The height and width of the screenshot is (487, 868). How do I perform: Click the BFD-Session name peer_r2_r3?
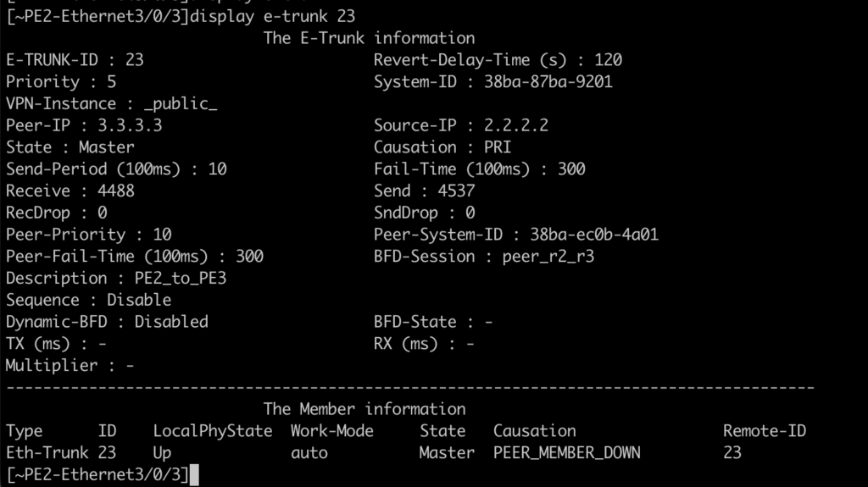pyautogui.click(x=548, y=257)
